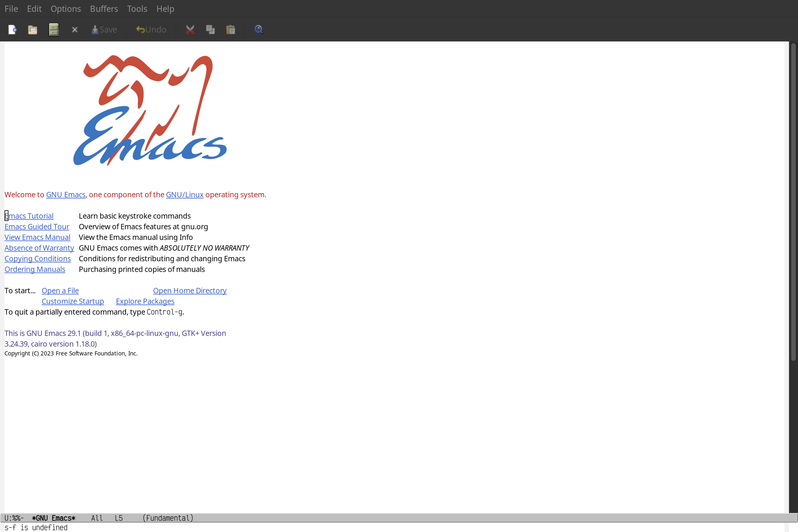This screenshot has height=532, width=798.
Task: Open the File menu
Action: pyautogui.click(x=11, y=8)
